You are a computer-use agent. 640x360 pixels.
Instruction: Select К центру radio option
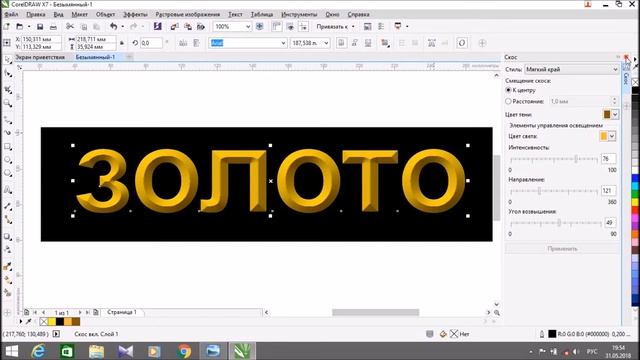point(508,90)
